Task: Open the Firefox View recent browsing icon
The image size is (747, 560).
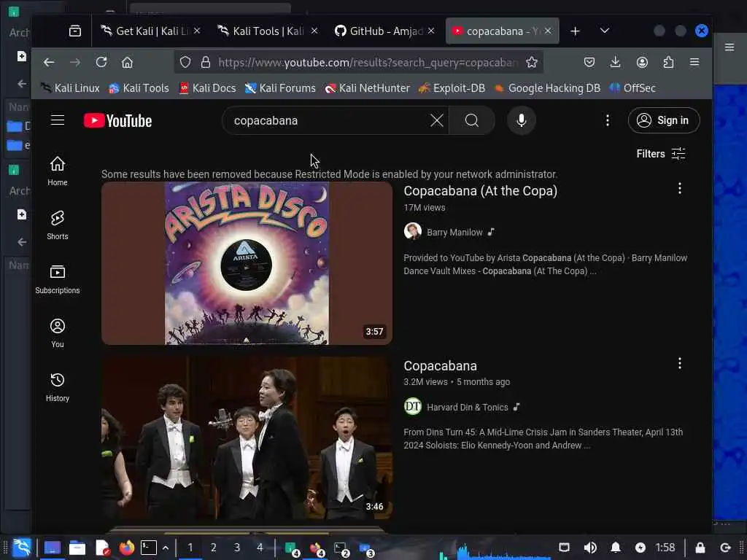Action: [x=75, y=31]
